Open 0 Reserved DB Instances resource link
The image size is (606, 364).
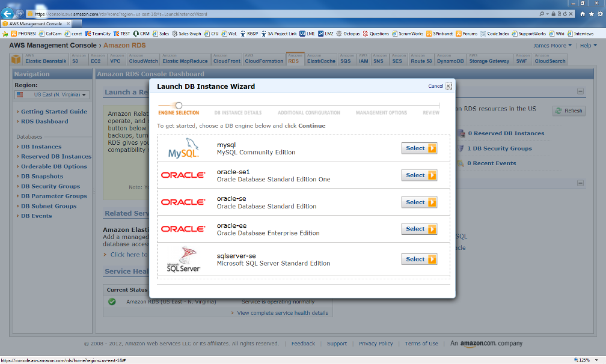(506, 133)
